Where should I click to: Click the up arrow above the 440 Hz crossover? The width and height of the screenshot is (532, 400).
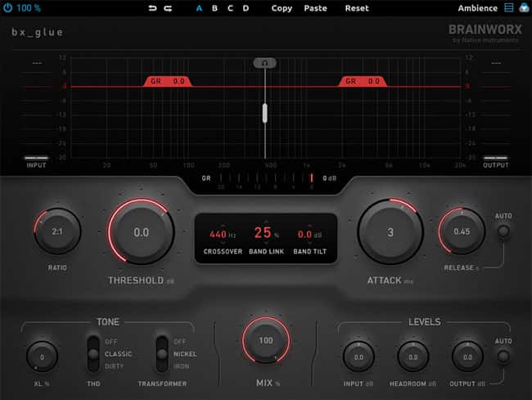(223, 225)
